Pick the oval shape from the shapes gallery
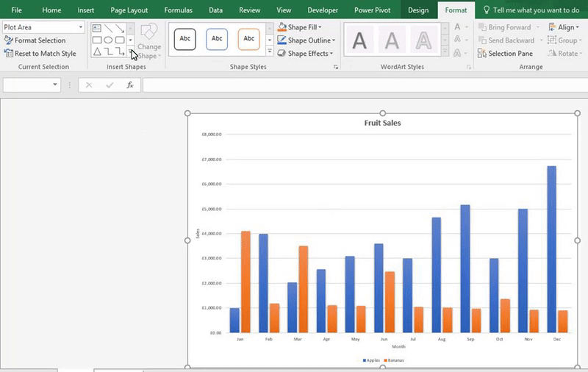The width and height of the screenshot is (588, 372). click(108, 40)
